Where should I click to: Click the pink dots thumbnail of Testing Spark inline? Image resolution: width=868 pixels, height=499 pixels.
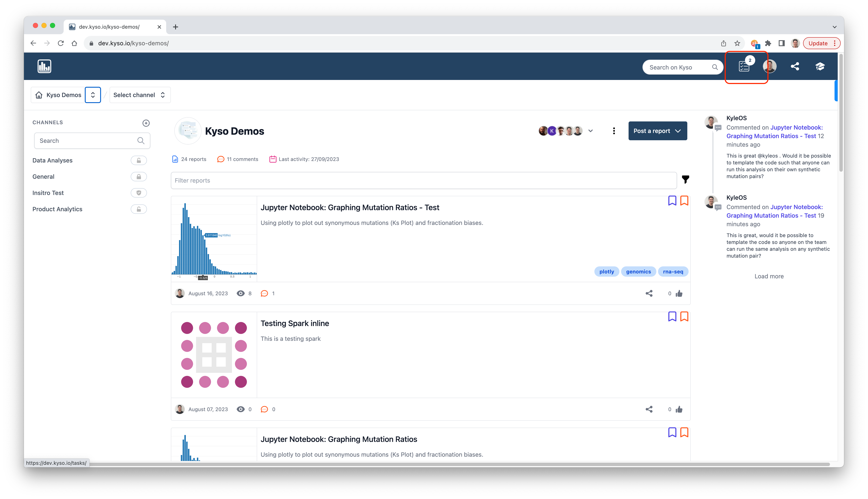pos(214,355)
